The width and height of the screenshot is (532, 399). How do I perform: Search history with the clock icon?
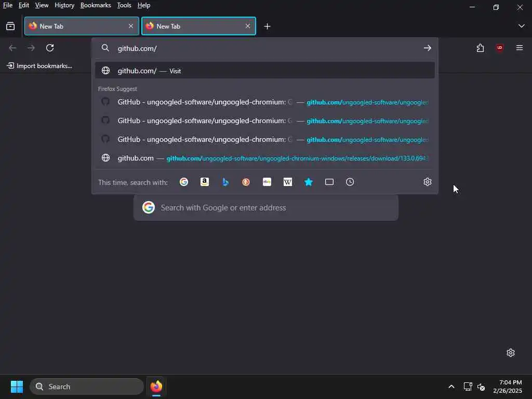[350, 182]
